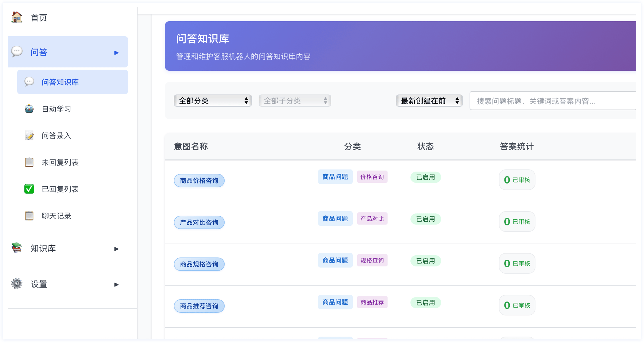Click the green checkmark icon for 已回复列表

[29, 189]
